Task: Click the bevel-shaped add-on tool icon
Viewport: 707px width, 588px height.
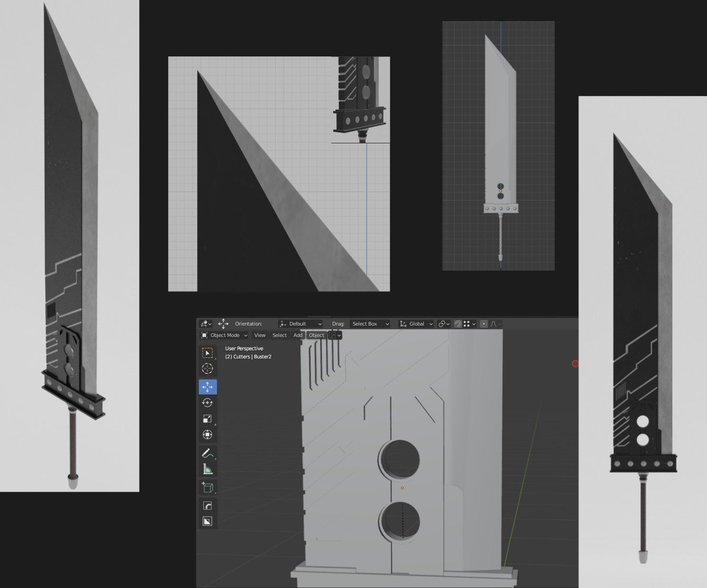Action: (x=207, y=506)
